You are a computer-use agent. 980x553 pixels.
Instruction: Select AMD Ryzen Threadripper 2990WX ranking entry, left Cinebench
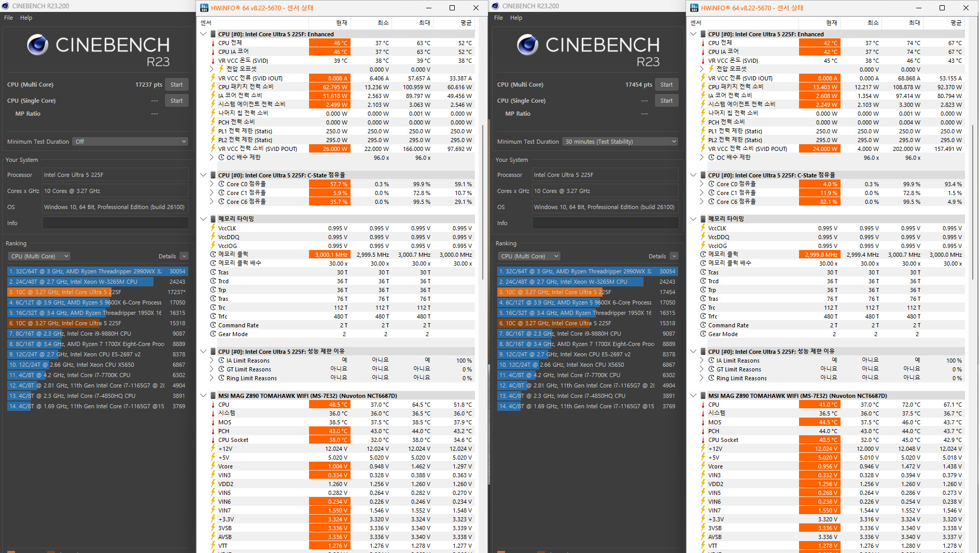[x=97, y=271]
